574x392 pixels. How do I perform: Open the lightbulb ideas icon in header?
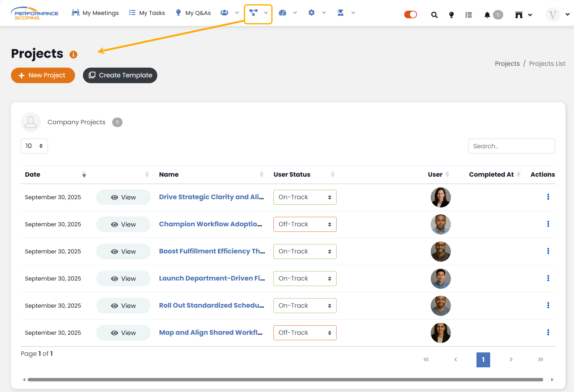[451, 15]
